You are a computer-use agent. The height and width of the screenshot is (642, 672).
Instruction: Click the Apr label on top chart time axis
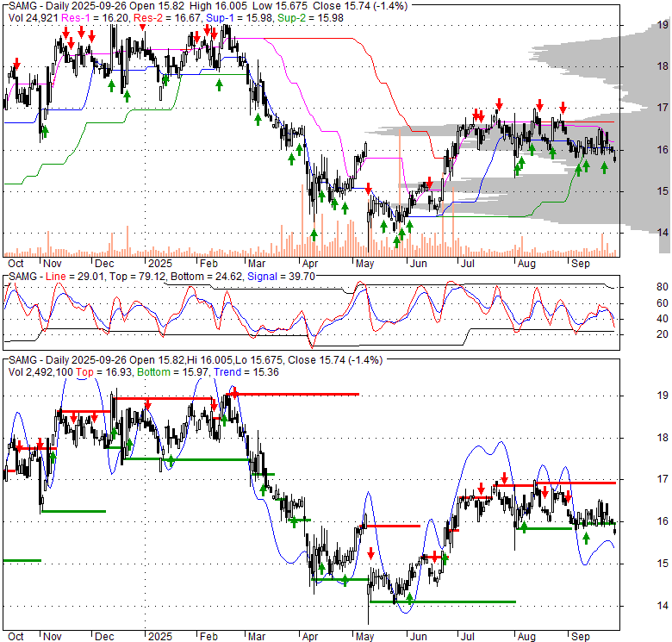(x=310, y=264)
